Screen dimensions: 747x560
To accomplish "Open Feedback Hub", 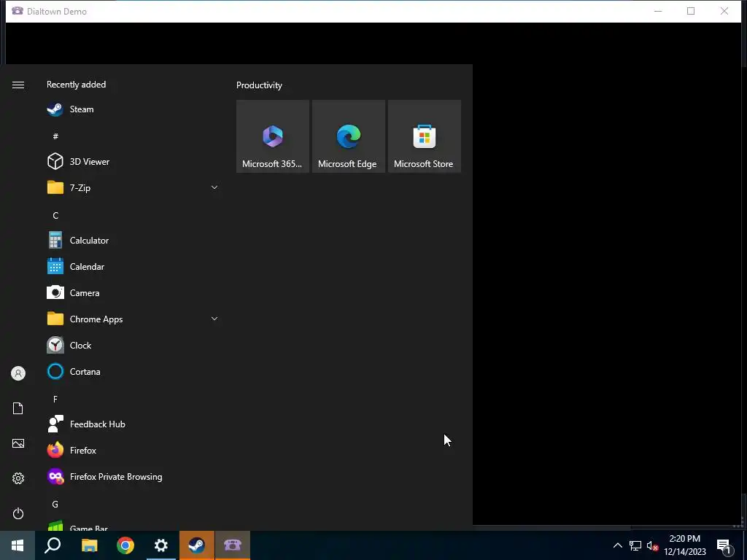I will coord(133,424).
